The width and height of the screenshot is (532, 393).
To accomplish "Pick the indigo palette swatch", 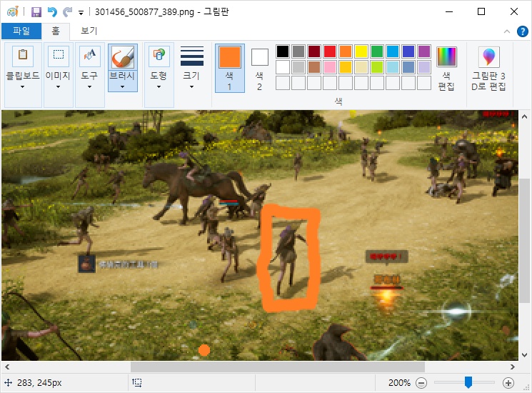I will pos(408,51).
